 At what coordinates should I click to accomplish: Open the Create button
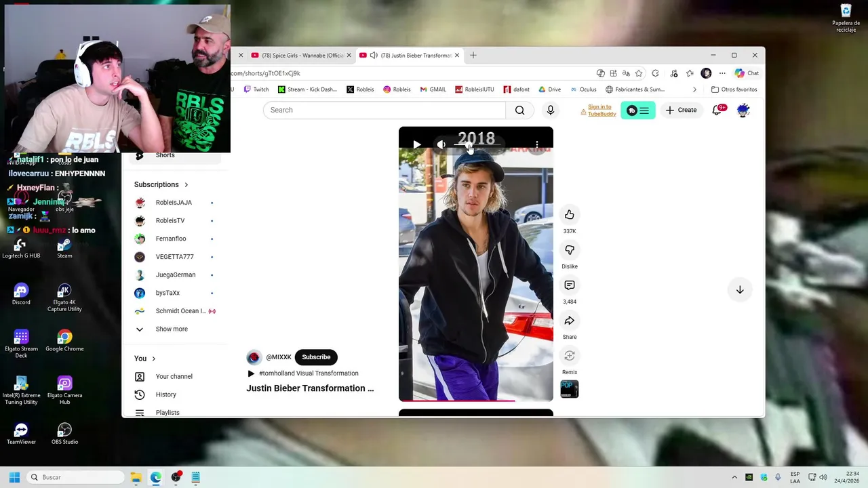coord(681,110)
